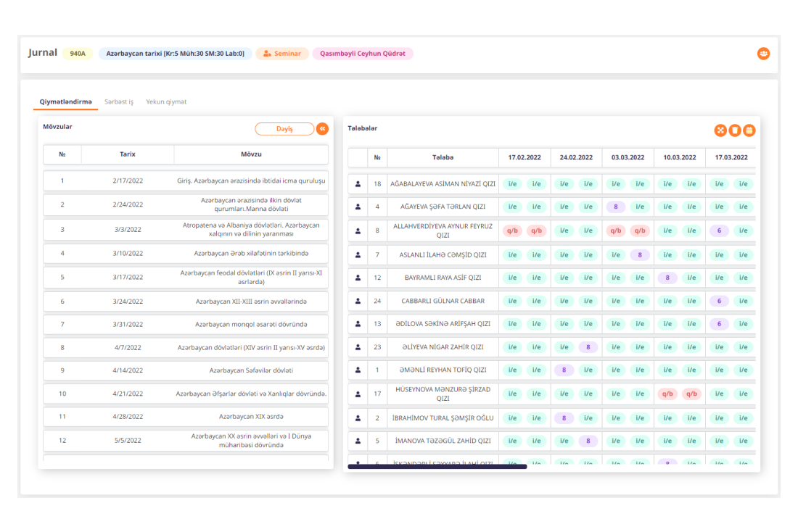The width and height of the screenshot is (798, 532).
Task: Click the orange fullscreen expand icon
Action: coord(720,130)
